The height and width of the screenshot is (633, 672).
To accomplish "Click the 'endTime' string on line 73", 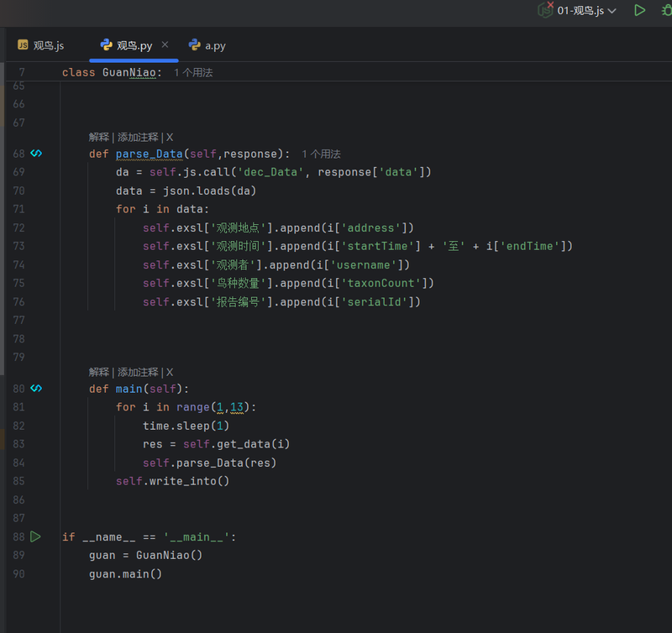I will (530, 246).
